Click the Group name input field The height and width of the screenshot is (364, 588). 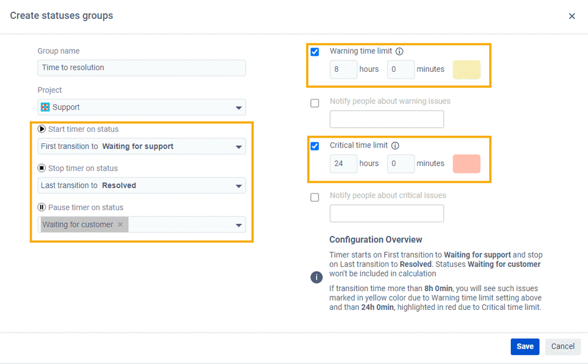click(x=141, y=68)
